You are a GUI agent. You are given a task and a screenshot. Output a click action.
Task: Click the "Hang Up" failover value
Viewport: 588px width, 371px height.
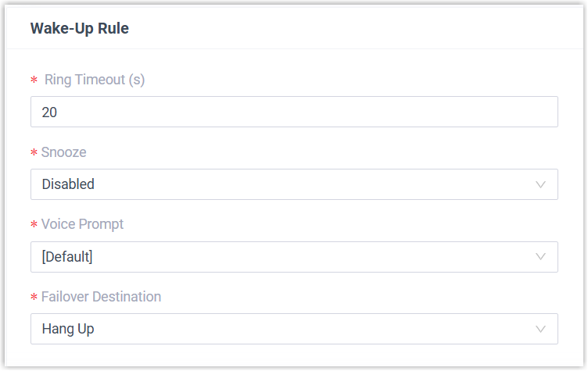(x=68, y=329)
